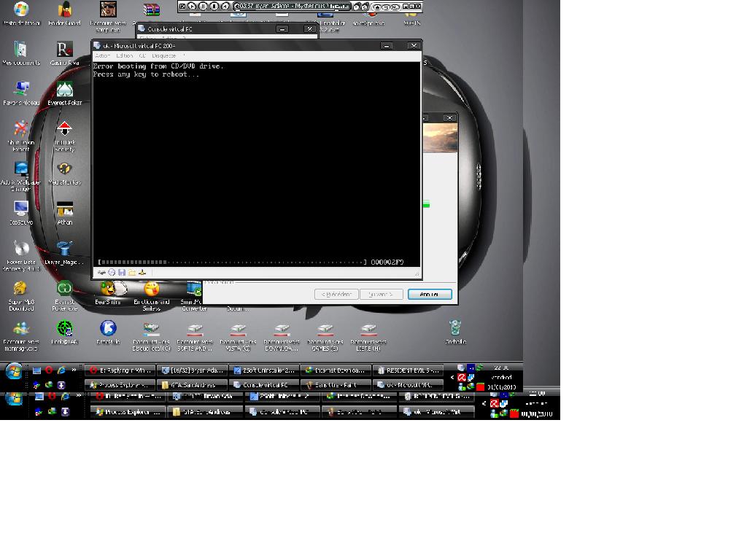Click the stop button in media player bar
Screen dimensions: 747x560
click(x=214, y=6)
